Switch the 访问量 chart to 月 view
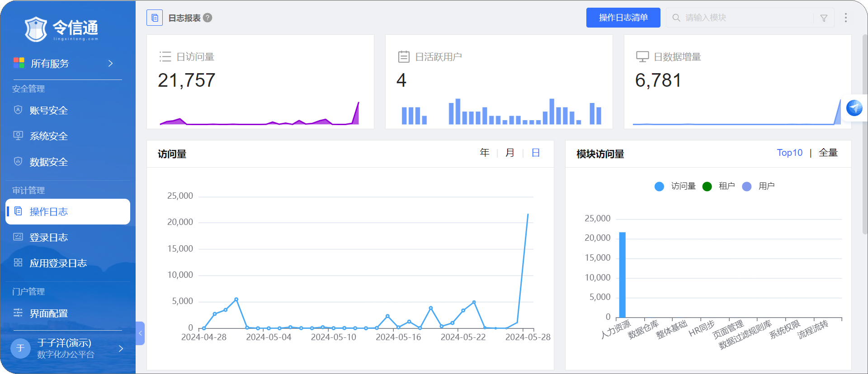868x374 pixels. [509, 153]
